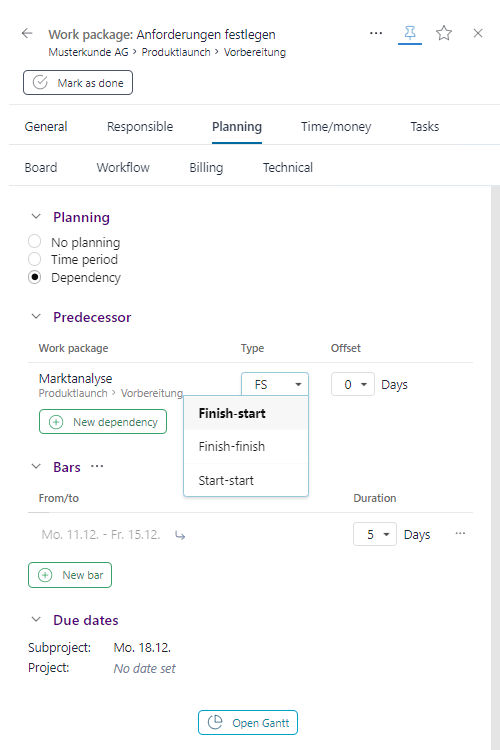This screenshot has height=750, width=500.
Task: Open the Offset days dropdown
Action: click(353, 385)
